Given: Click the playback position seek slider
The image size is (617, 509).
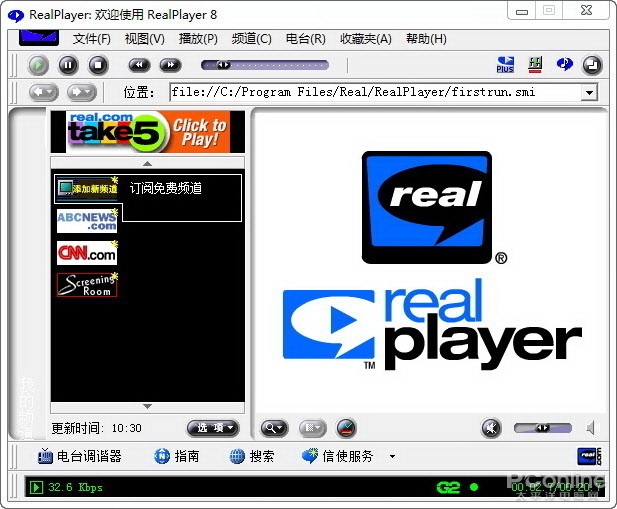Looking at the screenshot, I should 265,65.
